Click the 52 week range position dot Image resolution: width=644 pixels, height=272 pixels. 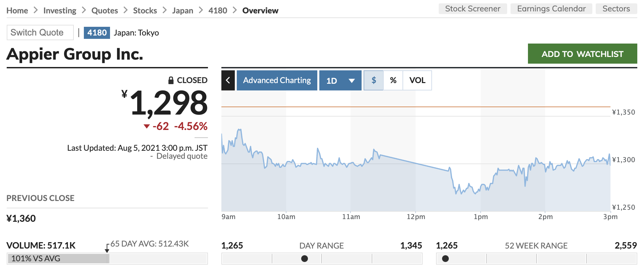click(x=445, y=259)
